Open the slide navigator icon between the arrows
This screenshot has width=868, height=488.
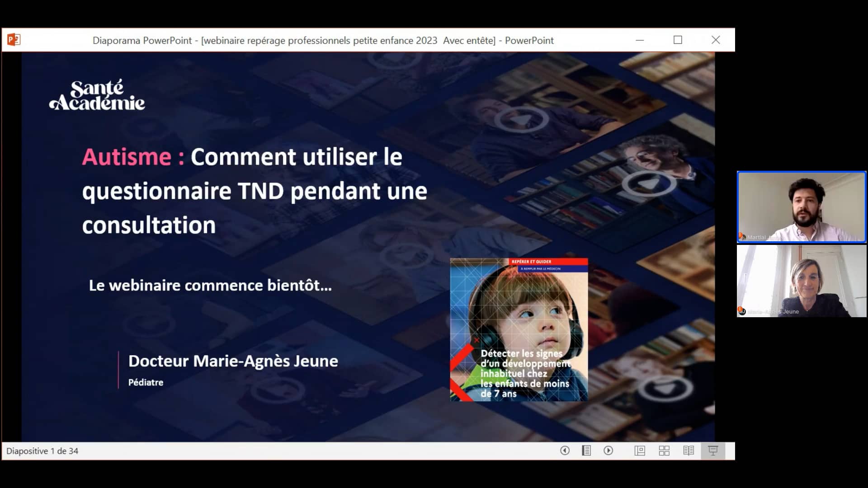(586, 450)
